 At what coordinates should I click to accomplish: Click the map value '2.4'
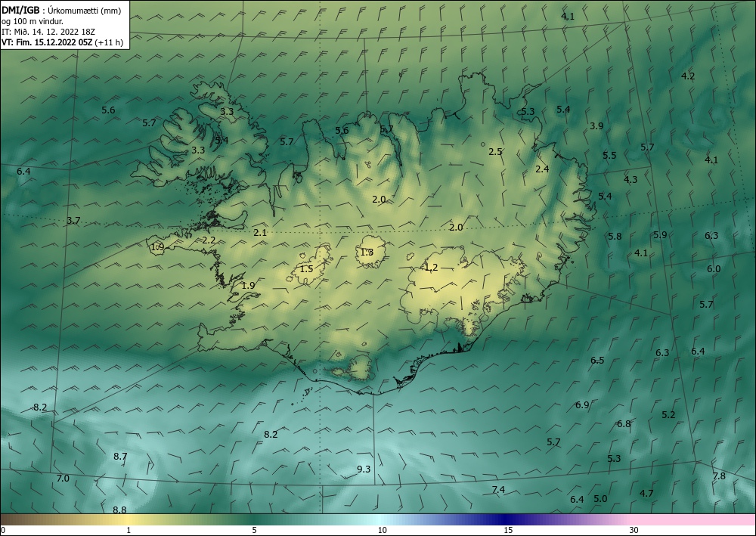tap(542, 169)
